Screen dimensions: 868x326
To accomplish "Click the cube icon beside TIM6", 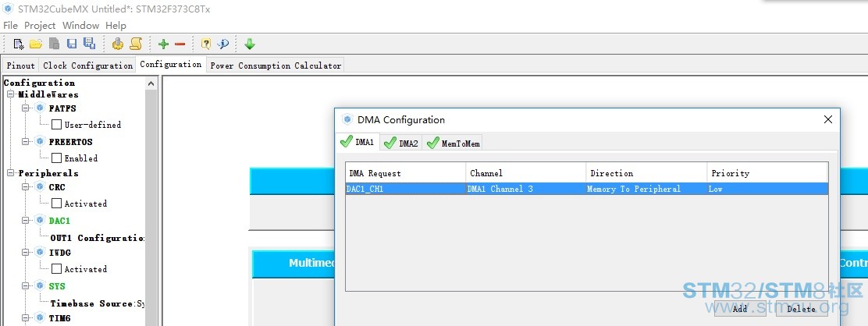I will (40, 317).
